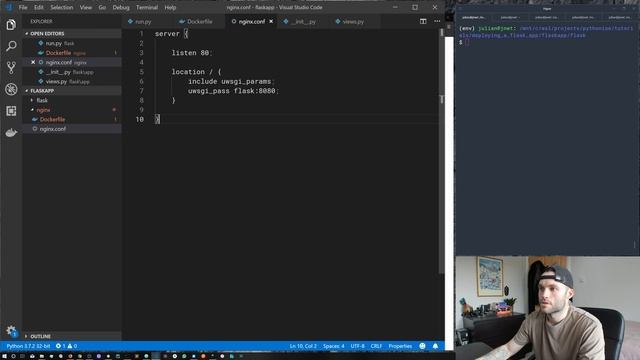
Task: Close nginx.conf in Open Editors list
Action: tap(33, 62)
